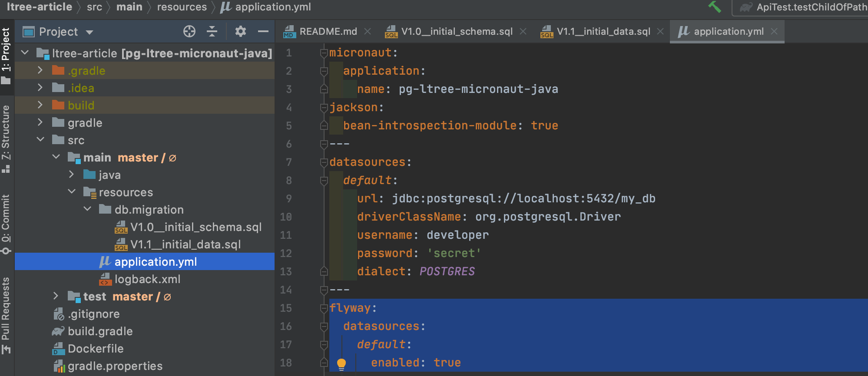Image resolution: width=868 pixels, height=376 pixels.
Task: Select .gitignore file in project tree
Action: click(x=93, y=313)
